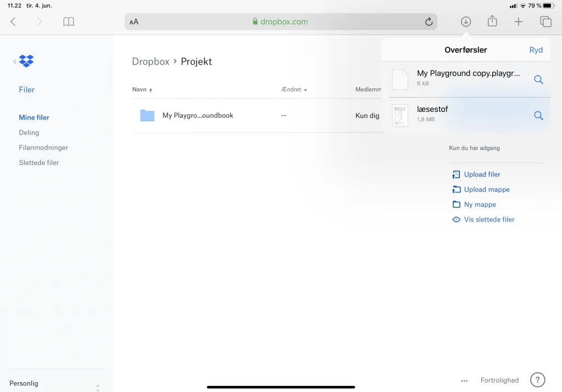Open the læsestof download thumbnail
Screen dimensions: 562x392
pos(400,115)
